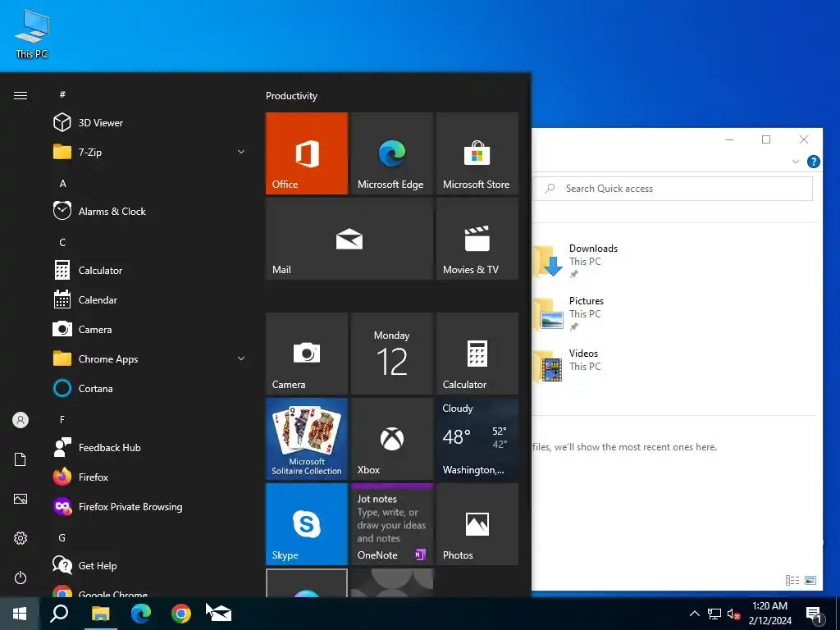Click the Office tile
Viewport: 840px width, 630px height.
point(307,153)
